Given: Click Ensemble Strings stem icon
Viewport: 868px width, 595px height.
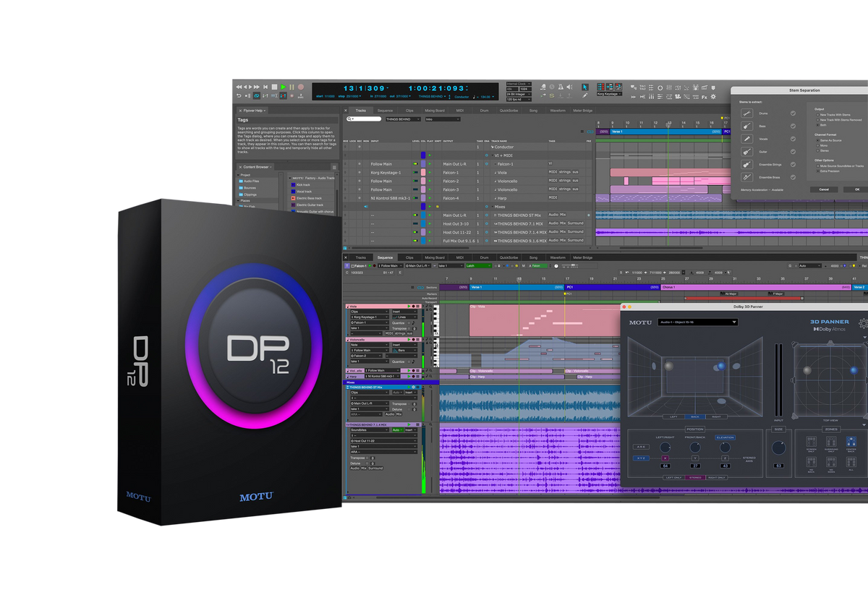Looking at the screenshot, I should point(747,165).
